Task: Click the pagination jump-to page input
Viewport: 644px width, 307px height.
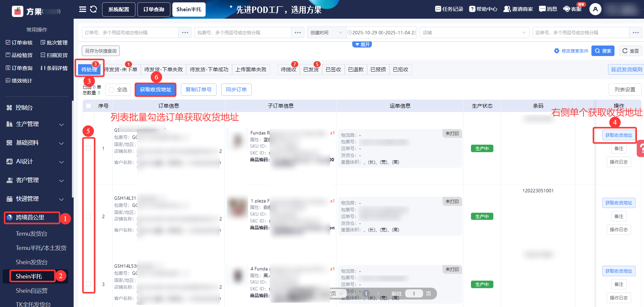Action: pyautogui.click(x=414, y=294)
